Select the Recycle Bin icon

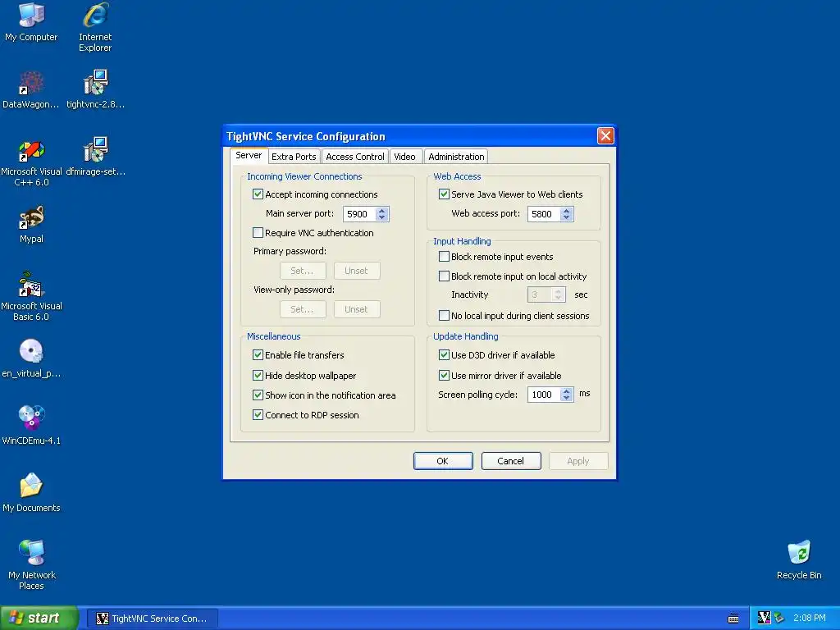(799, 560)
